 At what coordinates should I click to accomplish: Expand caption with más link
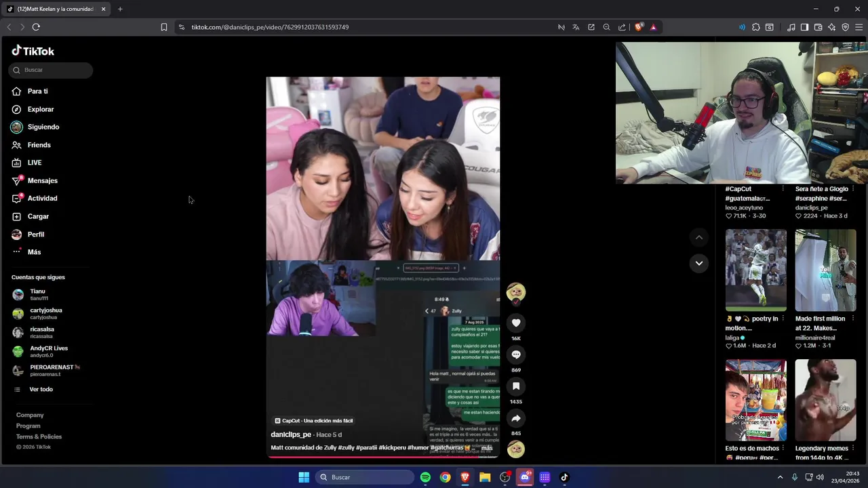[487, 448]
